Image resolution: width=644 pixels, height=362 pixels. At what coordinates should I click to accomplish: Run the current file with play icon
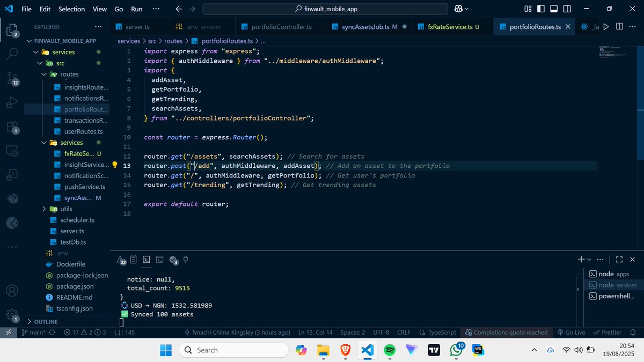[606, 26]
